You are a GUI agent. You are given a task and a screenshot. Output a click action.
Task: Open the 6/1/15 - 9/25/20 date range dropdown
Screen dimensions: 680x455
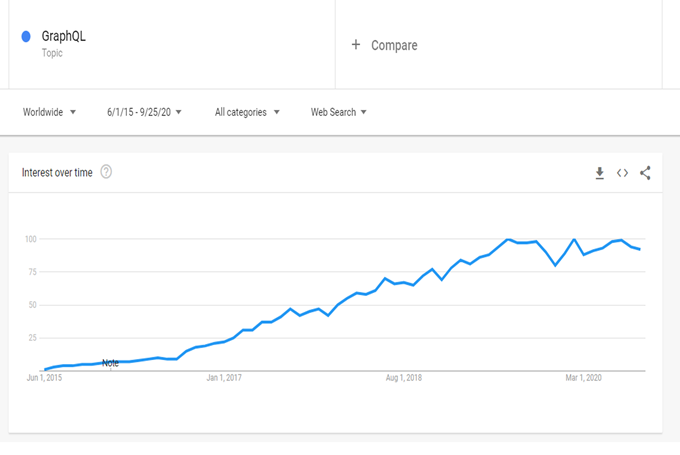(144, 112)
